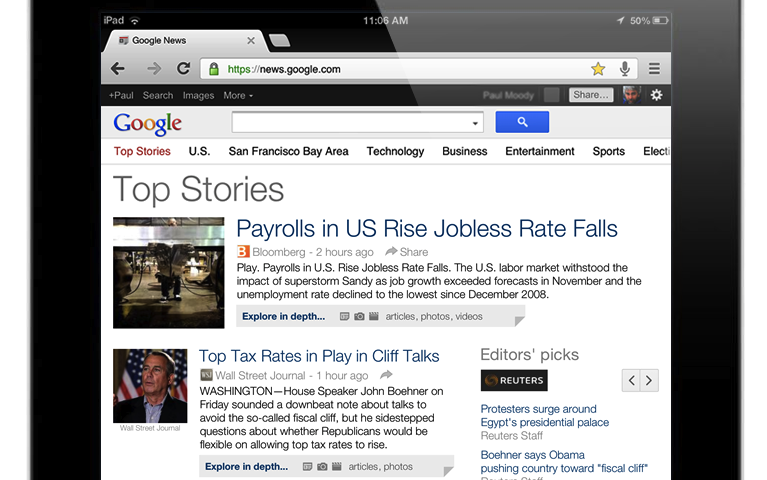
Task: Click the address bar URL
Action: [284, 69]
